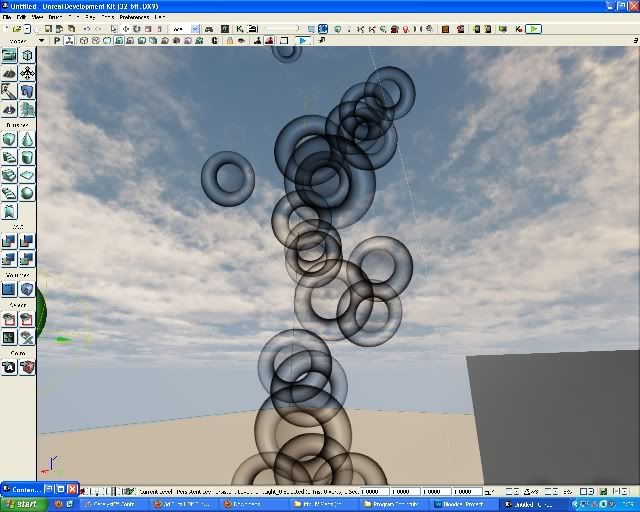
Task: Activate Terrain editing mode icon
Action: click(x=9, y=73)
